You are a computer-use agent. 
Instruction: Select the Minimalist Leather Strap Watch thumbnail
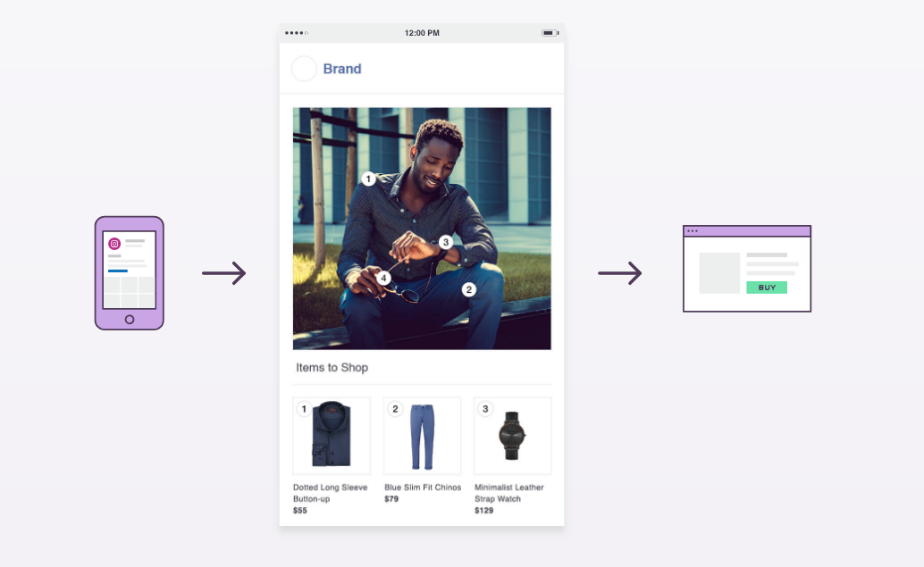(513, 436)
